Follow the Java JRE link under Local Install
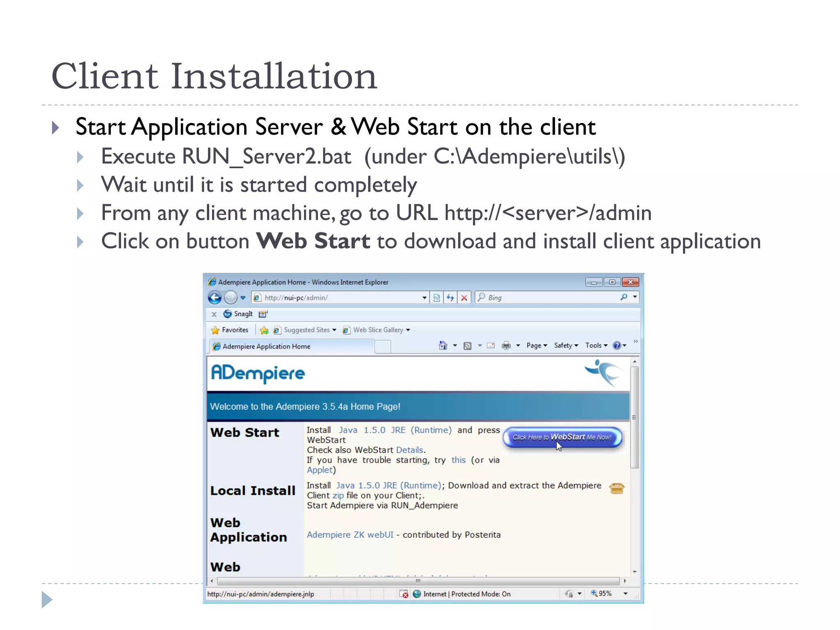The width and height of the screenshot is (840, 630). click(x=388, y=486)
